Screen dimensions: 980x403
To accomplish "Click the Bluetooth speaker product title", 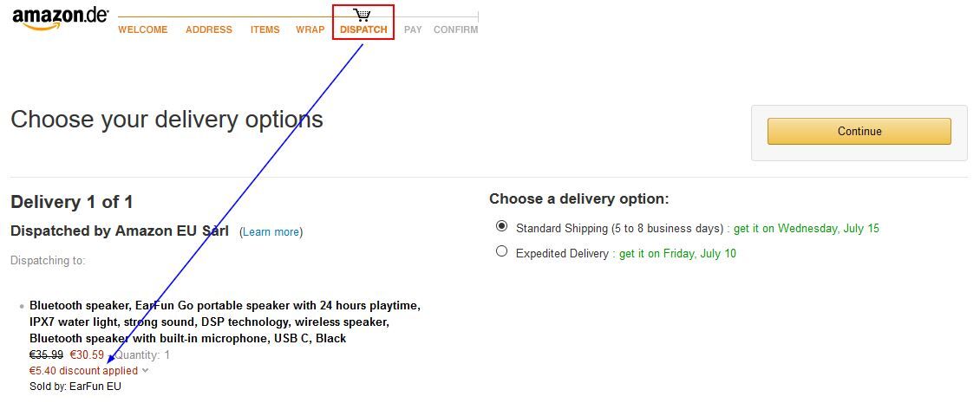I will click(225, 322).
